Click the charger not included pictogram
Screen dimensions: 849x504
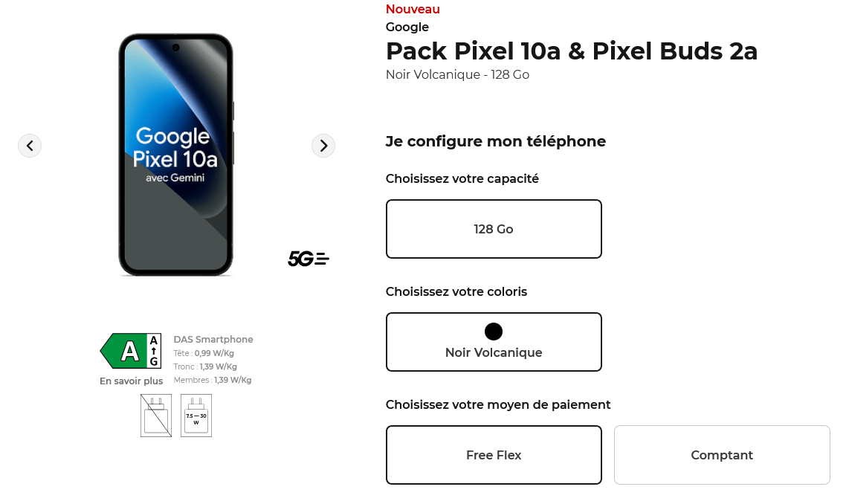click(156, 416)
